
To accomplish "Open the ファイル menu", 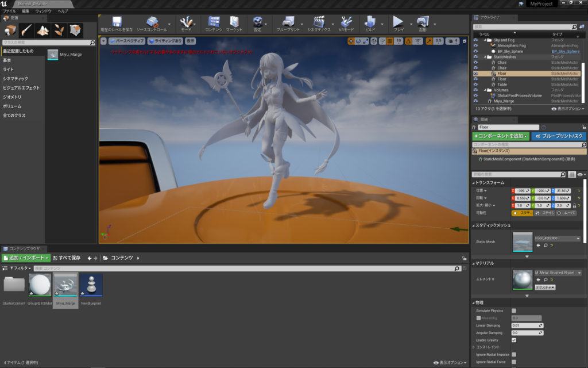I will tap(9, 11).
